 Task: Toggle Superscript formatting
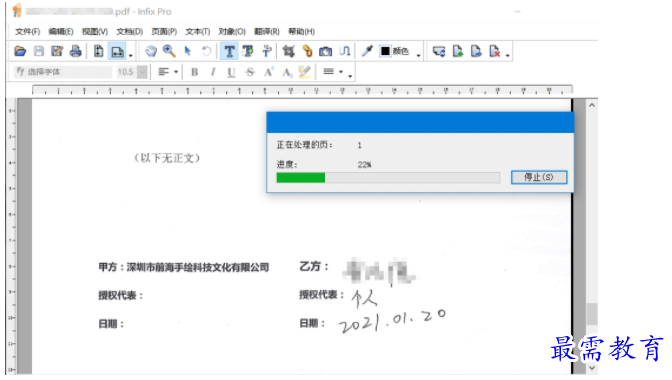pyautogui.click(x=269, y=72)
